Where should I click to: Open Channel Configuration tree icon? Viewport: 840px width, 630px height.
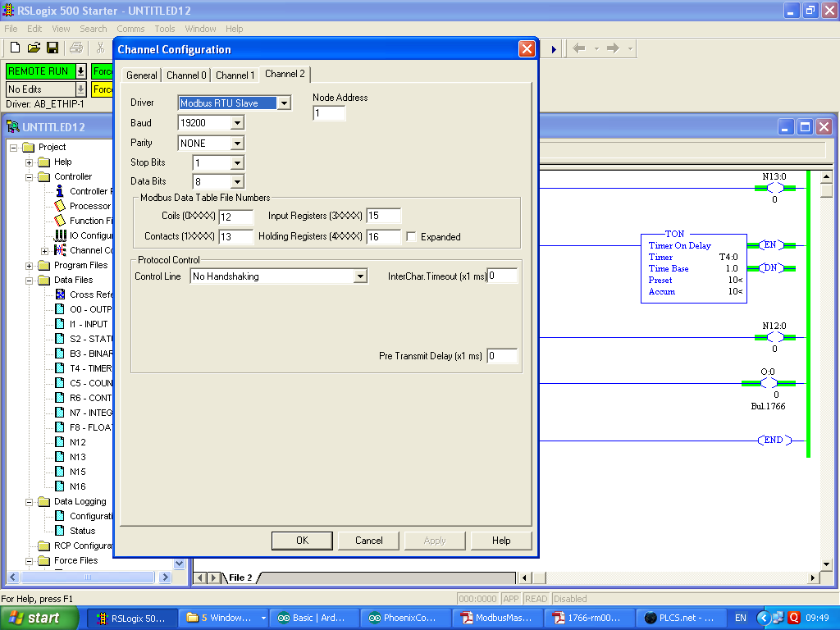click(x=61, y=250)
